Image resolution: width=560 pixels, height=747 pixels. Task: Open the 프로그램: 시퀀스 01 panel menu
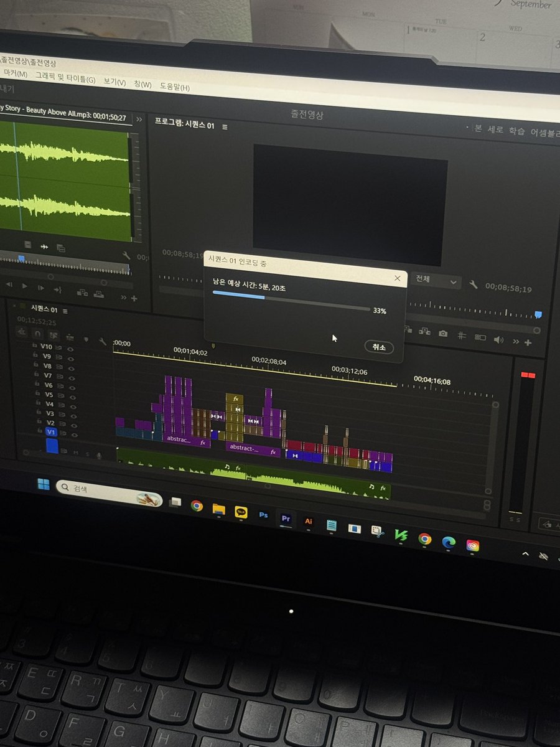[x=225, y=126]
